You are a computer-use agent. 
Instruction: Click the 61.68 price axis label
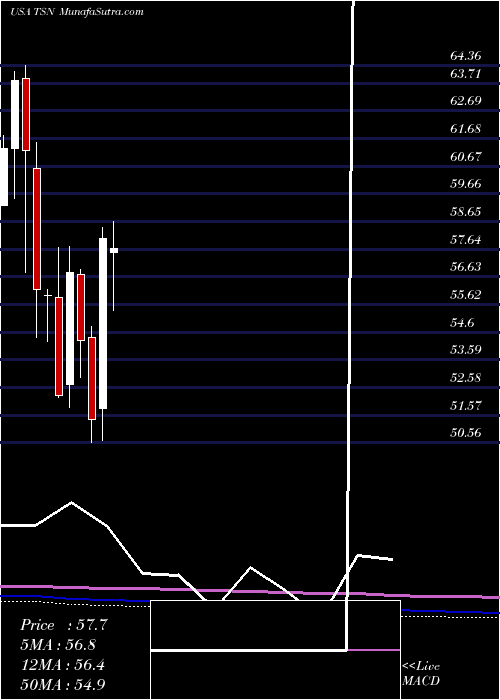(x=466, y=129)
